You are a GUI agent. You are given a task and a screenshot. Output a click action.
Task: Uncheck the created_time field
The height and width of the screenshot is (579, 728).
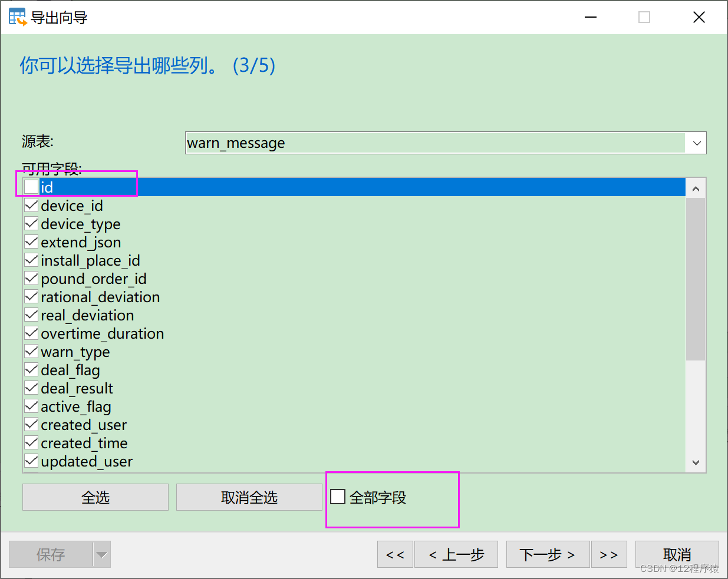[x=31, y=442]
